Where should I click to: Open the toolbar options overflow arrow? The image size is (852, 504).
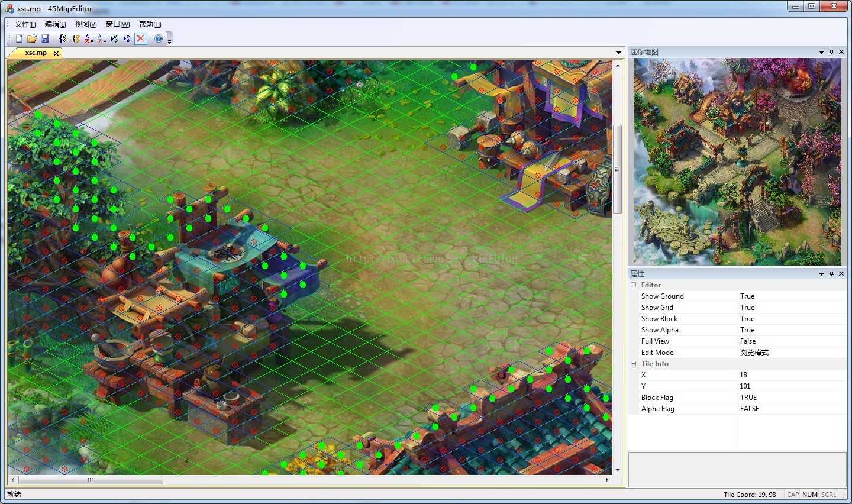169,41
